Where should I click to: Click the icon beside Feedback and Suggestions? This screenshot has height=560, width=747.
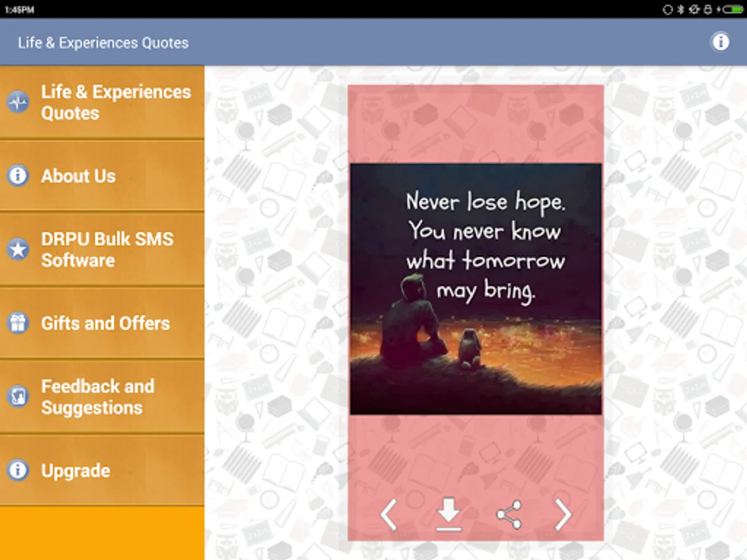(x=18, y=396)
